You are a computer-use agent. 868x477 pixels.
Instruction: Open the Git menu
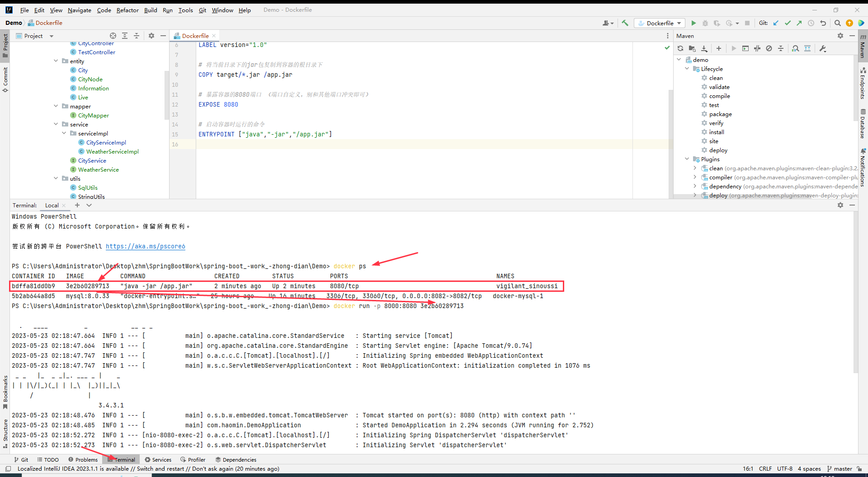(x=203, y=10)
